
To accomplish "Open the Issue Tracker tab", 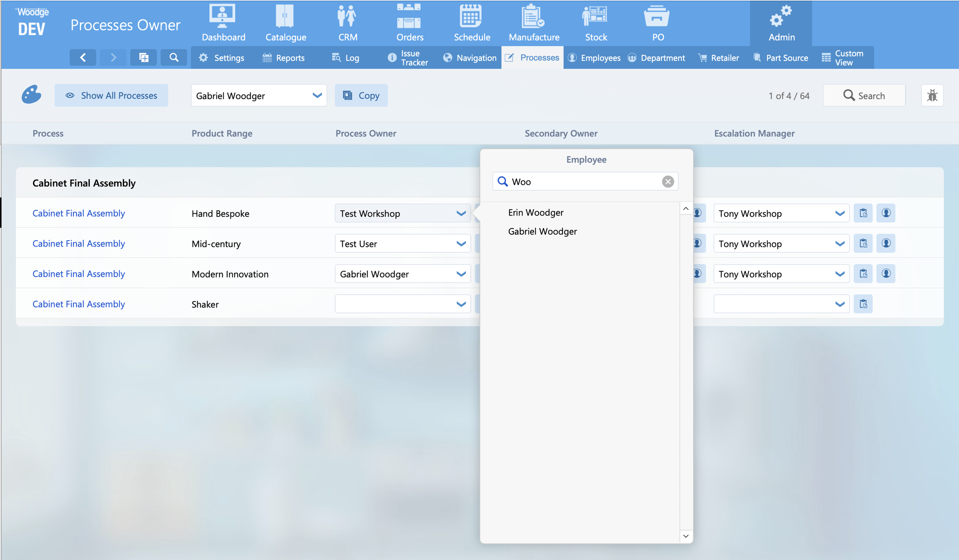I will point(408,58).
